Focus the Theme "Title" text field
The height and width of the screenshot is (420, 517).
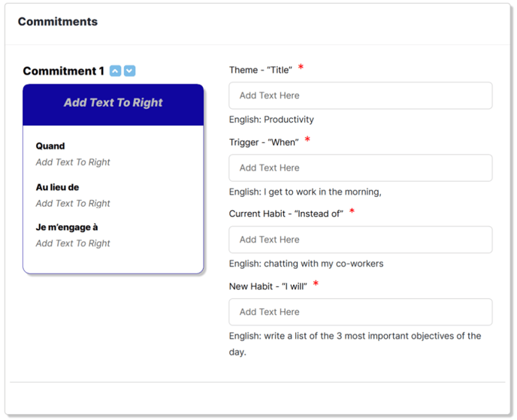361,95
